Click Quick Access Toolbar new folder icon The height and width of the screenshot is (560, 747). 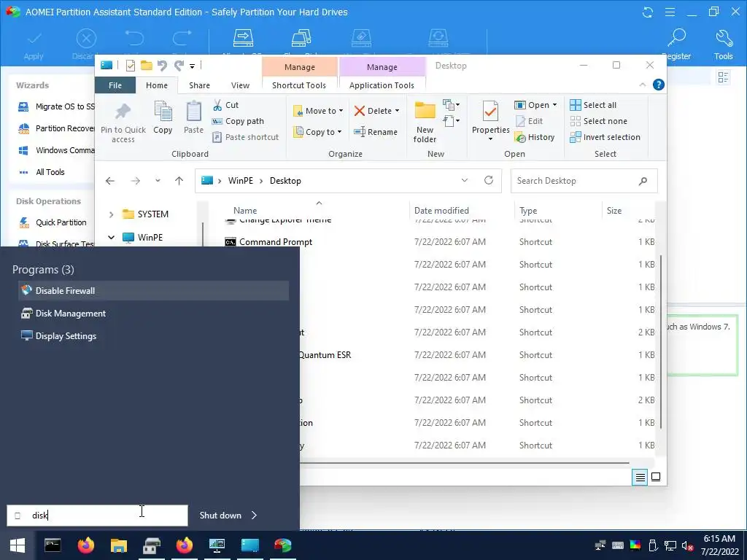pyautogui.click(x=146, y=65)
